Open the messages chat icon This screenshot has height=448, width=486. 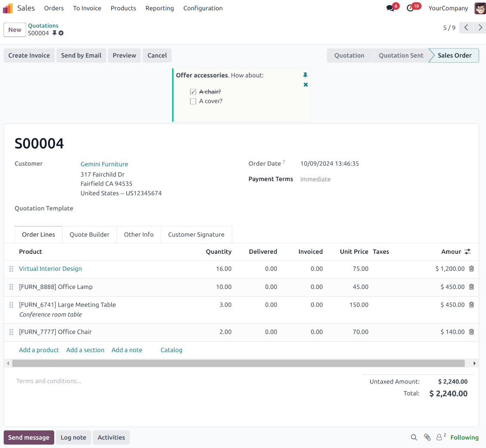[391, 8]
